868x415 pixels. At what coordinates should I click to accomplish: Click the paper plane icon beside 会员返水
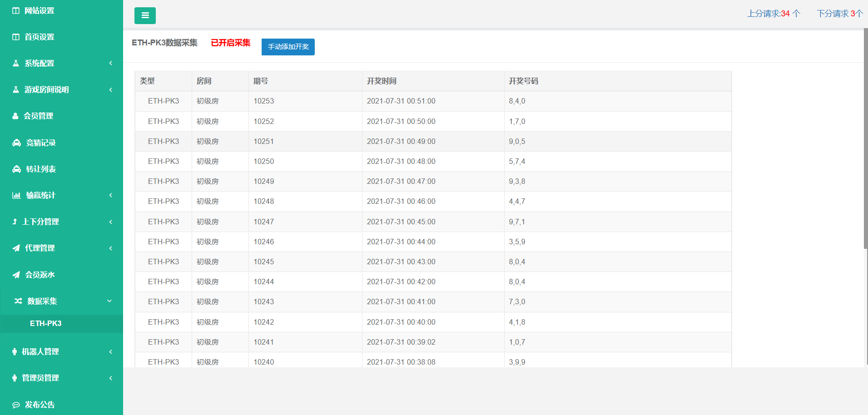coord(16,275)
